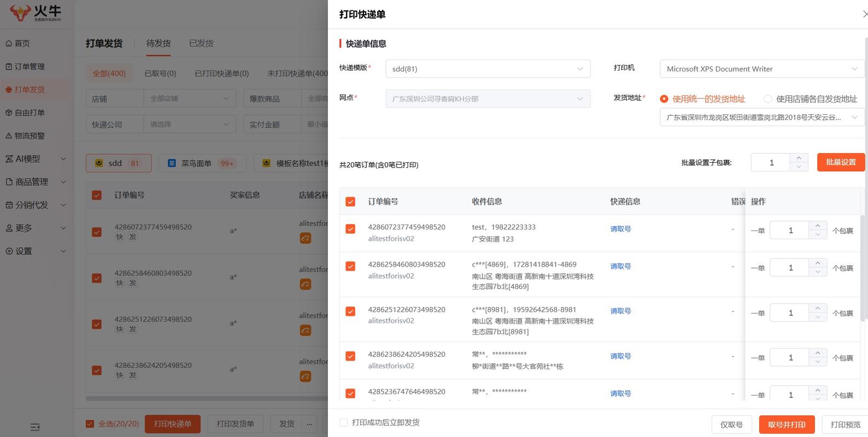
Task: Toggle dialog checkbox for order 4286258460803498520
Action: 350,266
